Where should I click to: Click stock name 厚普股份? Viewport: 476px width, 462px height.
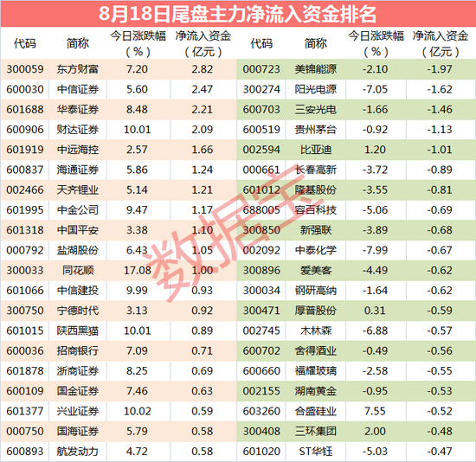tap(316, 311)
